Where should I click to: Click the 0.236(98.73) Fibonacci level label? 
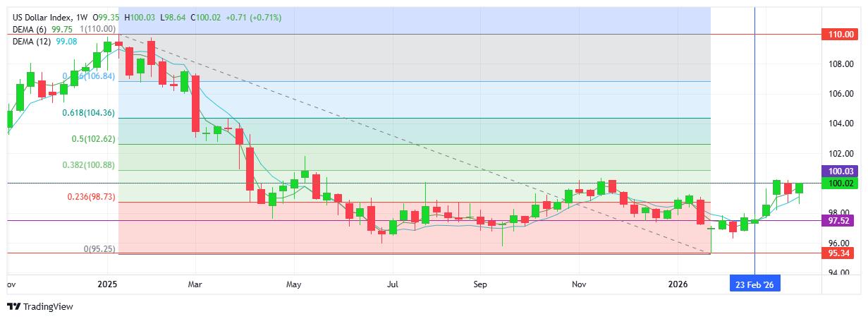88,197
